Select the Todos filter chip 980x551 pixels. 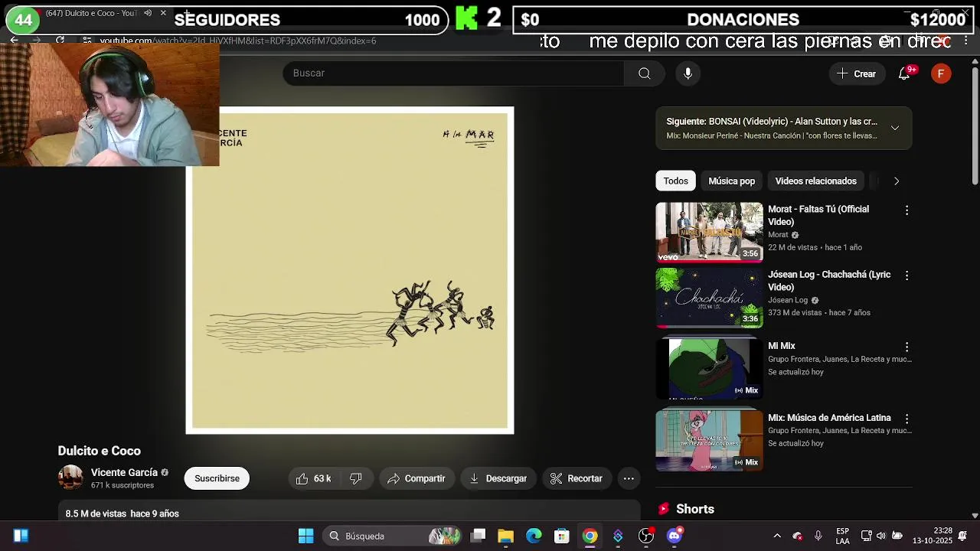[x=675, y=181]
